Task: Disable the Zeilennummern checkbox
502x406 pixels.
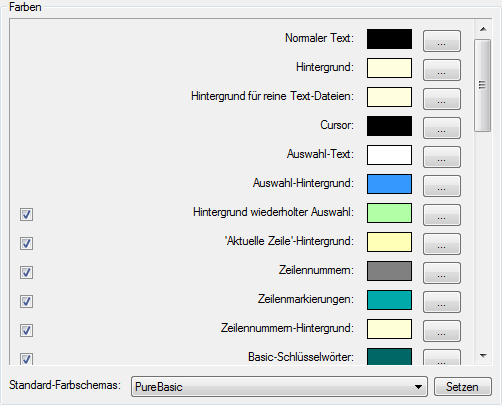Action: coord(26,272)
